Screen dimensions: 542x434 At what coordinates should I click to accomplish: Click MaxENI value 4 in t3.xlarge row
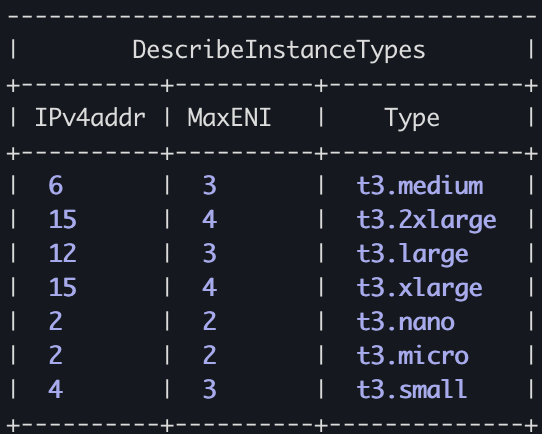point(209,287)
